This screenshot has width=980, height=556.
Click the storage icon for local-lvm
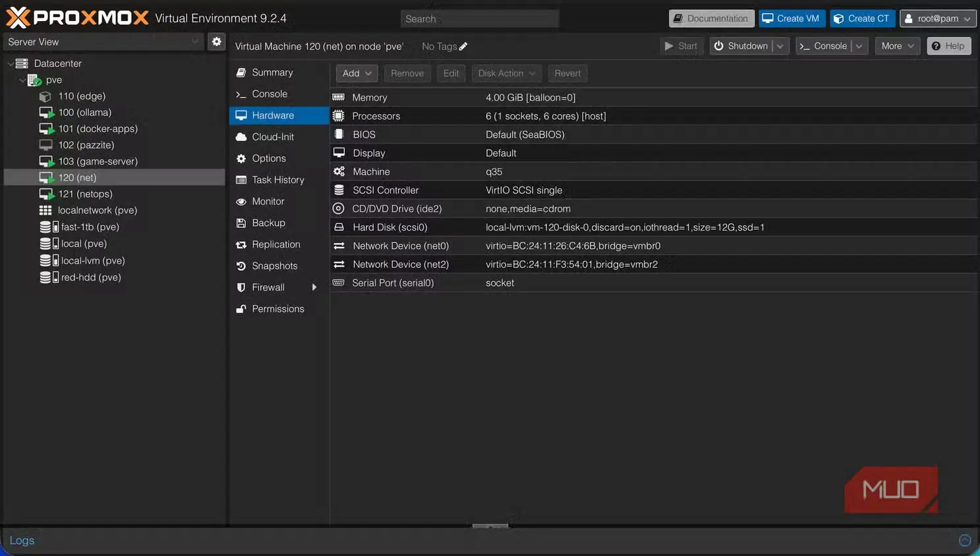pos(49,260)
